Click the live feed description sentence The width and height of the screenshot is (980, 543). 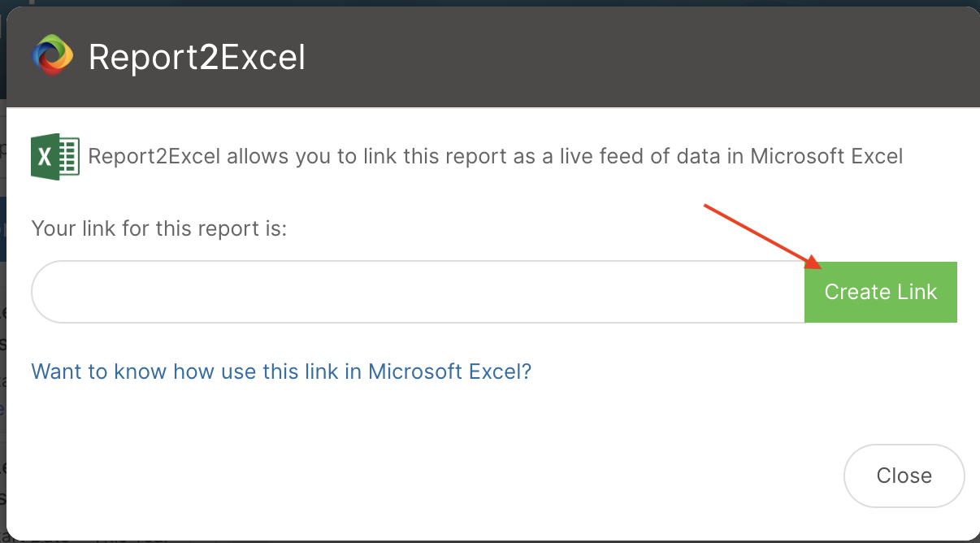point(496,156)
